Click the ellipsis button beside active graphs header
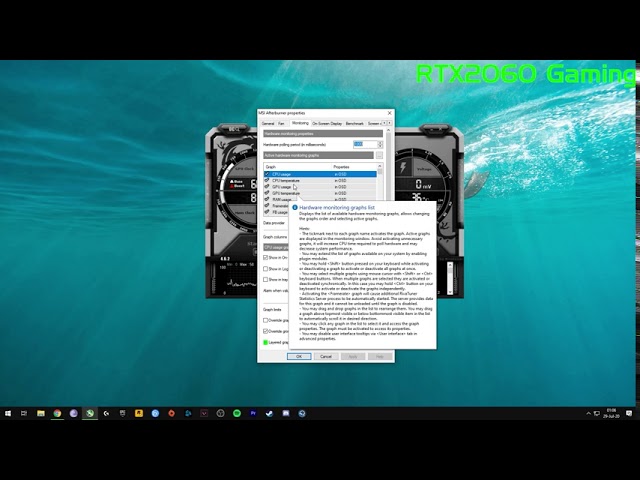The width and height of the screenshot is (640, 480). coord(379,156)
